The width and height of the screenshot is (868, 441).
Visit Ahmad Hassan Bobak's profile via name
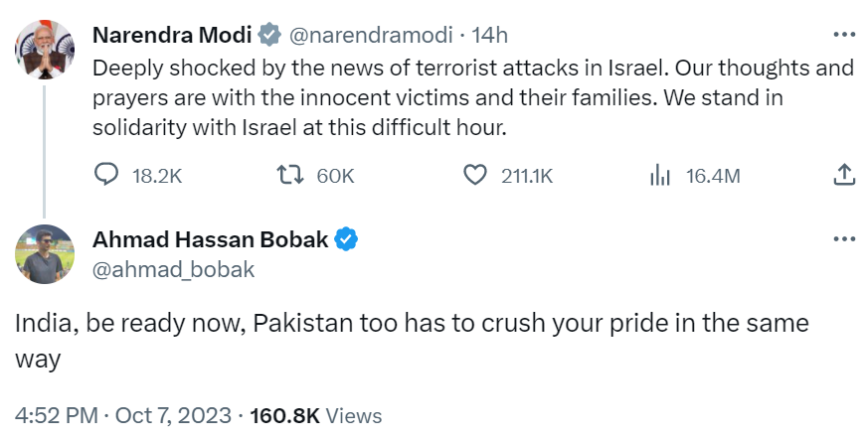click(210, 239)
